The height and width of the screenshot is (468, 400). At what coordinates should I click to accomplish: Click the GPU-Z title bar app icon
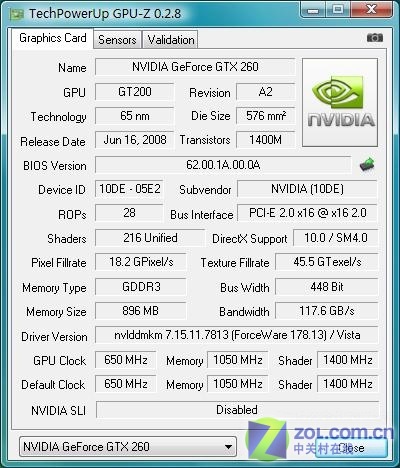[17, 14]
